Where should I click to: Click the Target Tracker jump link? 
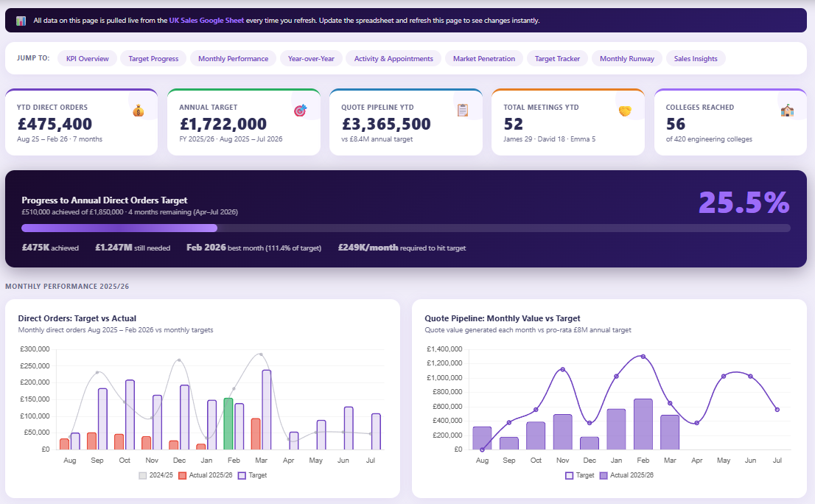coord(557,57)
